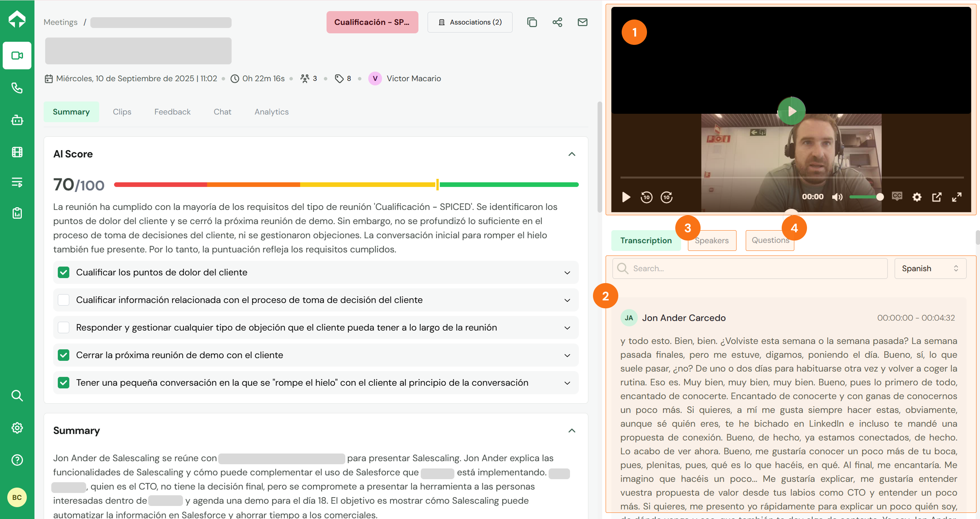Rewind video 10 seconds
Image resolution: width=980 pixels, height=519 pixels.
(x=646, y=197)
